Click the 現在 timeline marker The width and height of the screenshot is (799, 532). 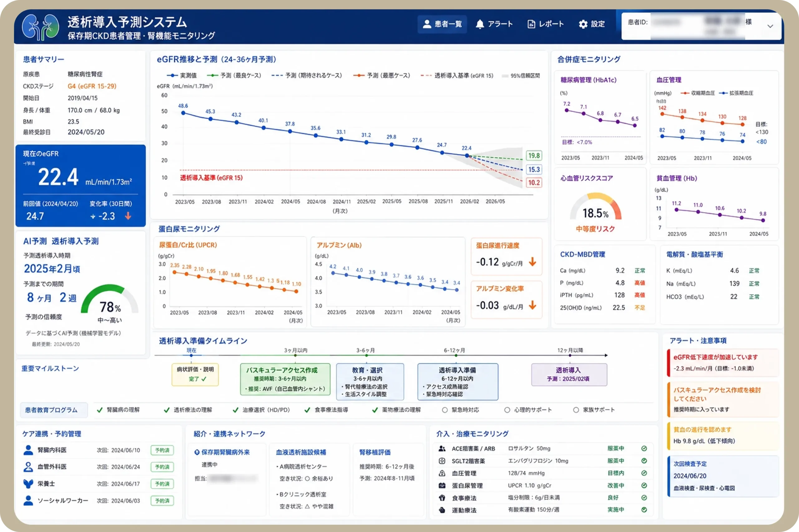[x=191, y=355]
